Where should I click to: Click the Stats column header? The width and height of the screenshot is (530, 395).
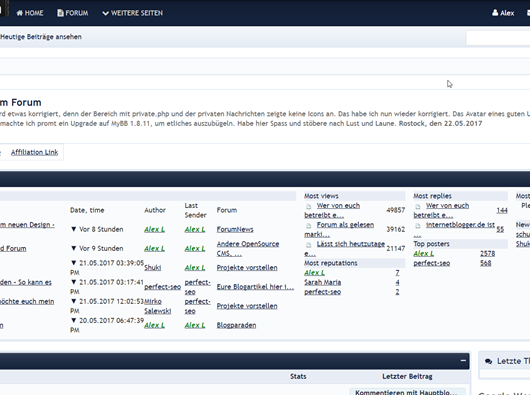pyautogui.click(x=298, y=376)
